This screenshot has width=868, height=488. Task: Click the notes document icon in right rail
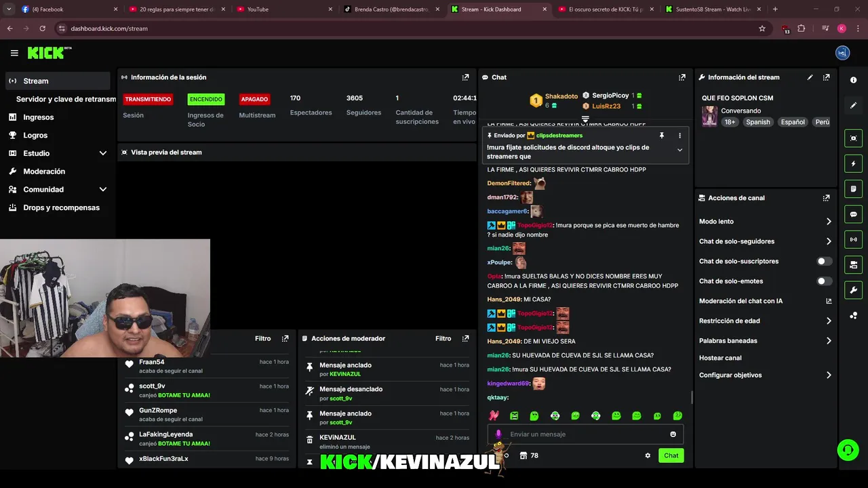(x=853, y=188)
